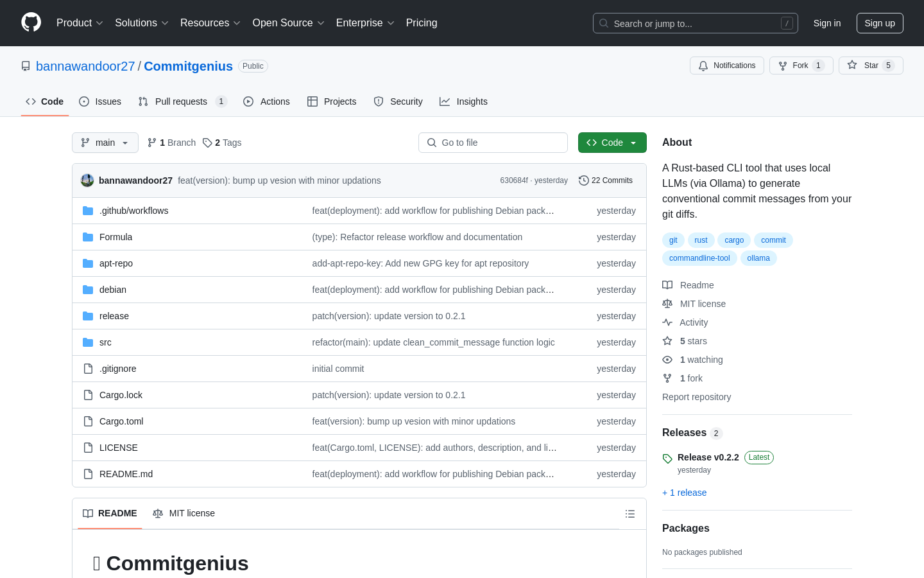View the 1 Branch link
The width and height of the screenshot is (924, 578).
[171, 143]
